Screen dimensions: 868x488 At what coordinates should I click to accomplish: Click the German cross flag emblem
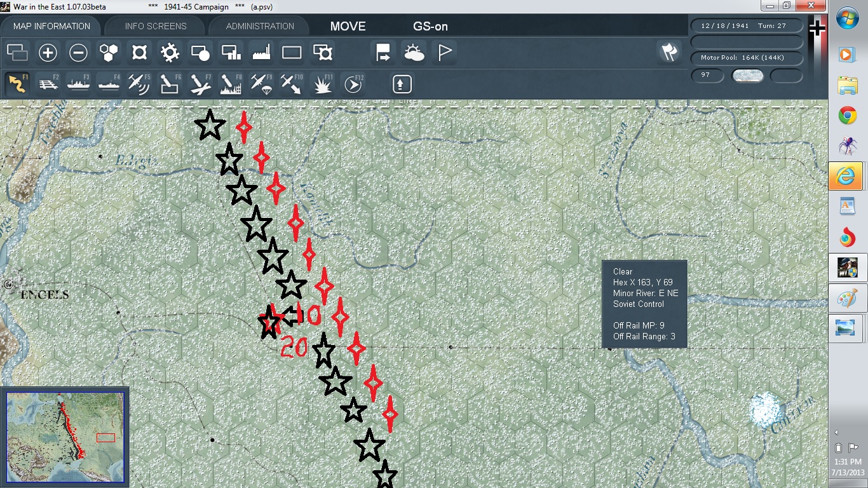coord(817,29)
